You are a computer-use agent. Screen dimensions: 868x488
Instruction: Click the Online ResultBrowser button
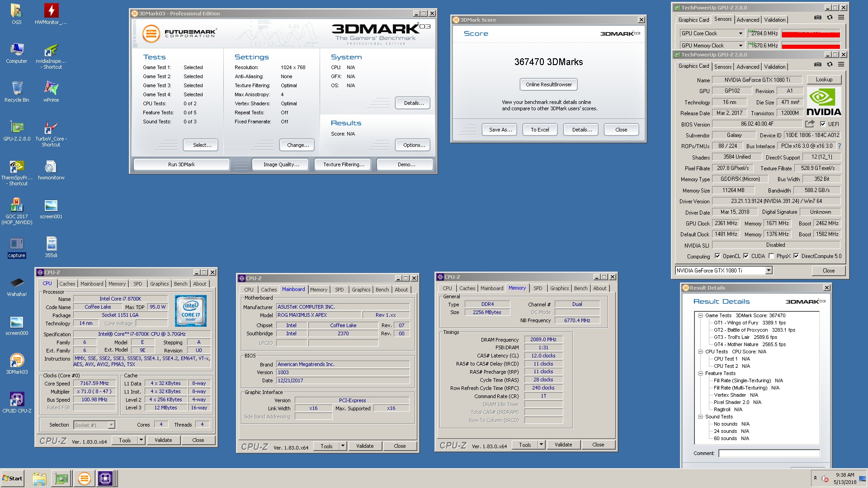[x=548, y=84]
